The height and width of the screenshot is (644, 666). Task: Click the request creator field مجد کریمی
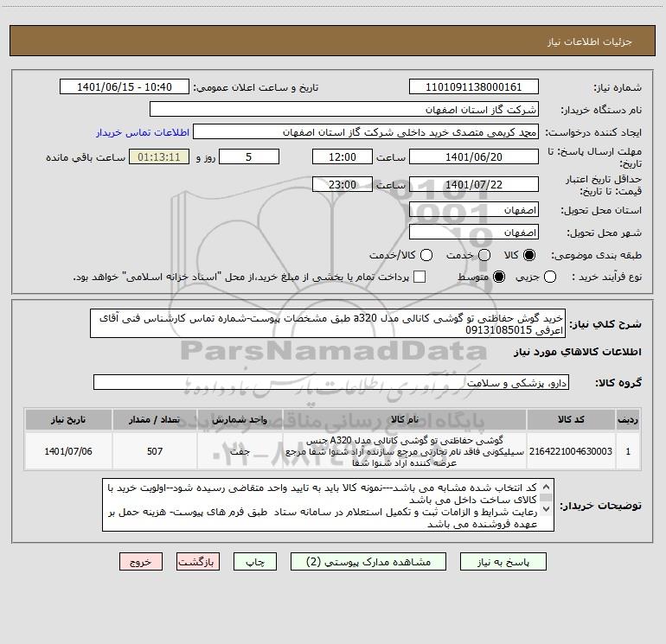(x=366, y=131)
